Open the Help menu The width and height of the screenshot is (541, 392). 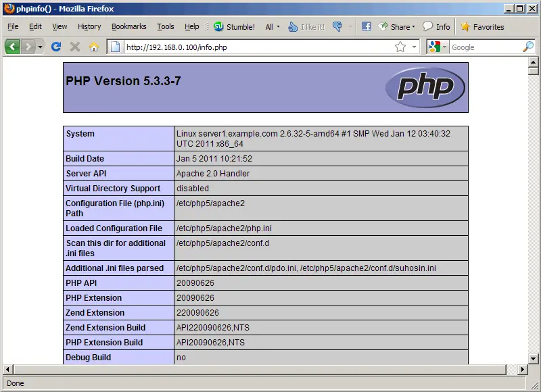(191, 26)
